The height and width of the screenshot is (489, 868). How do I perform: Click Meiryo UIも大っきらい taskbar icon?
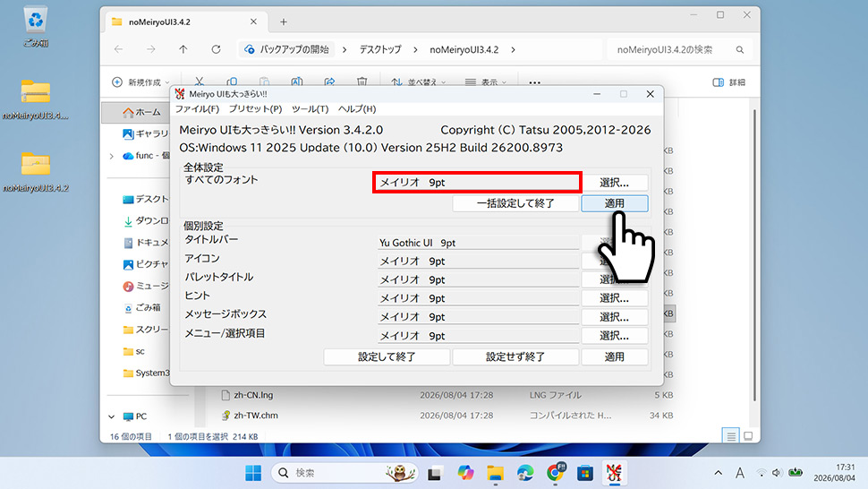pos(615,473)
